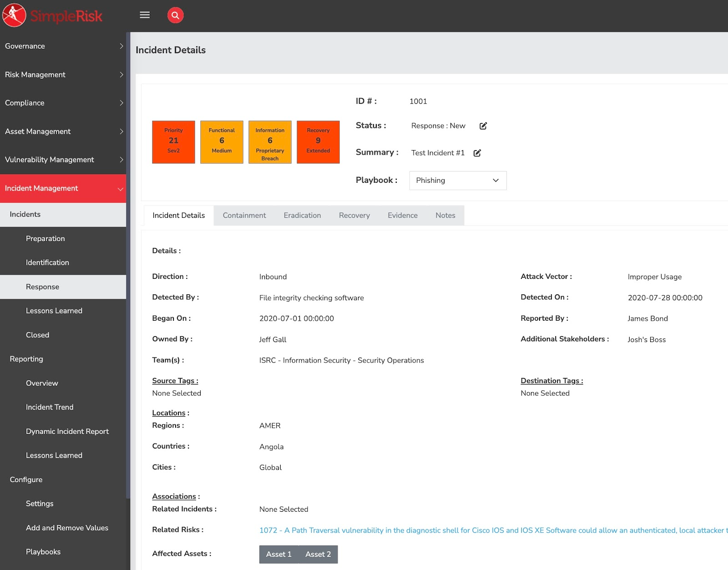Open related risk 1072 Path Traversal link

(409, 530)
